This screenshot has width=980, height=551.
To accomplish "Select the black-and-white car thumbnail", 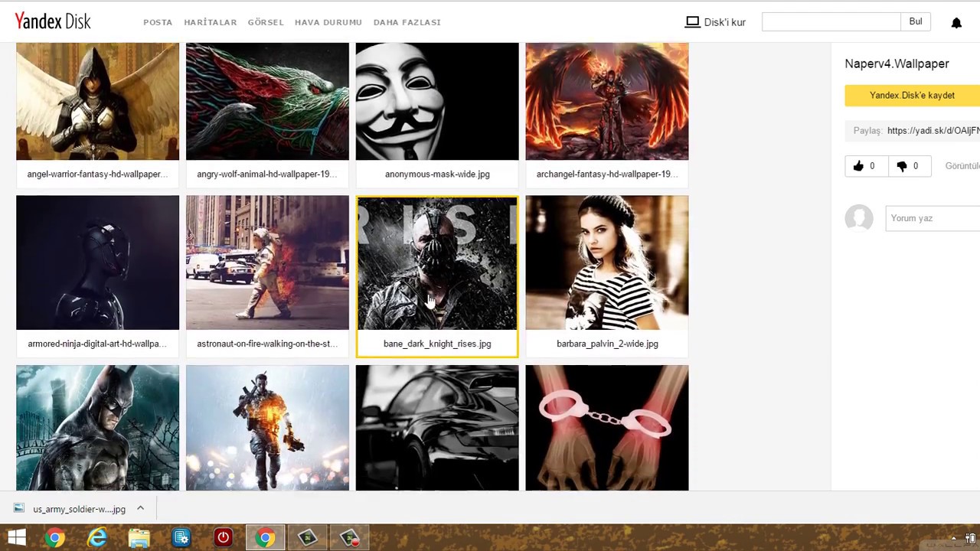I will 437,428.
